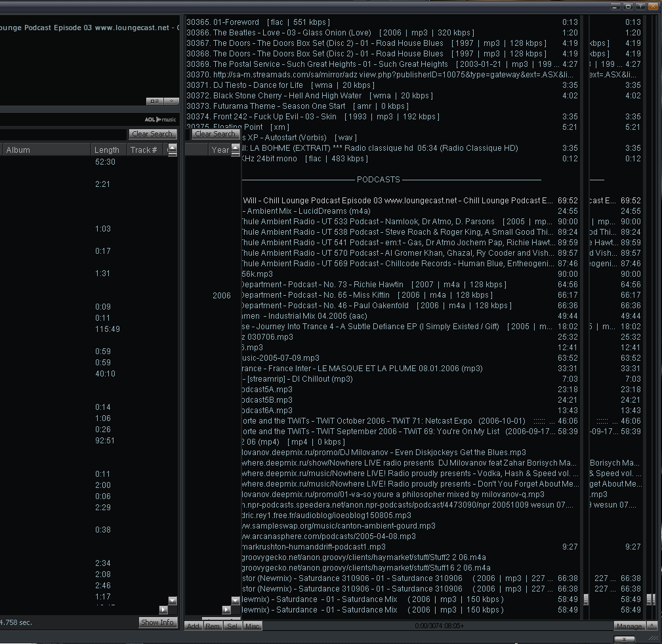Open the Misc playlist menu button
The height and width of the screenshot is (644, 662).
[252, 626]
